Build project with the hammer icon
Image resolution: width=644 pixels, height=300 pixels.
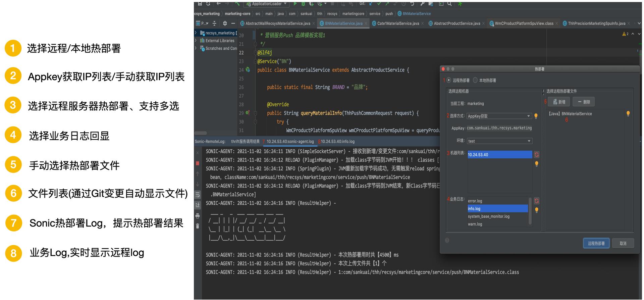point(237,4)
